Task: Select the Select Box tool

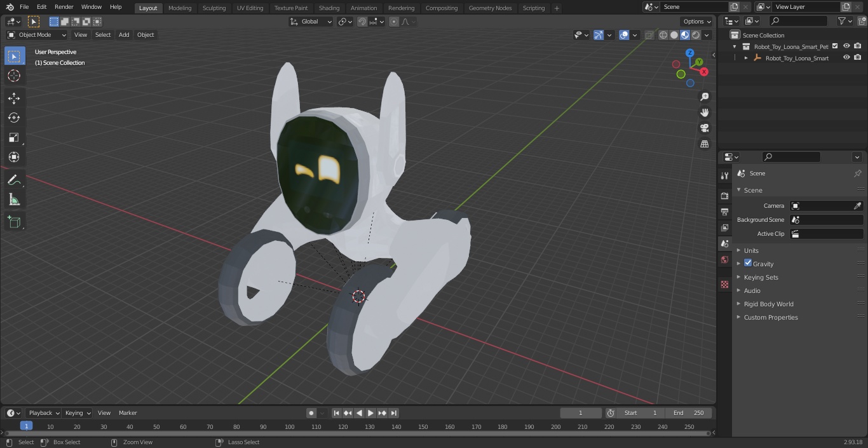Action: coord(14,57)
